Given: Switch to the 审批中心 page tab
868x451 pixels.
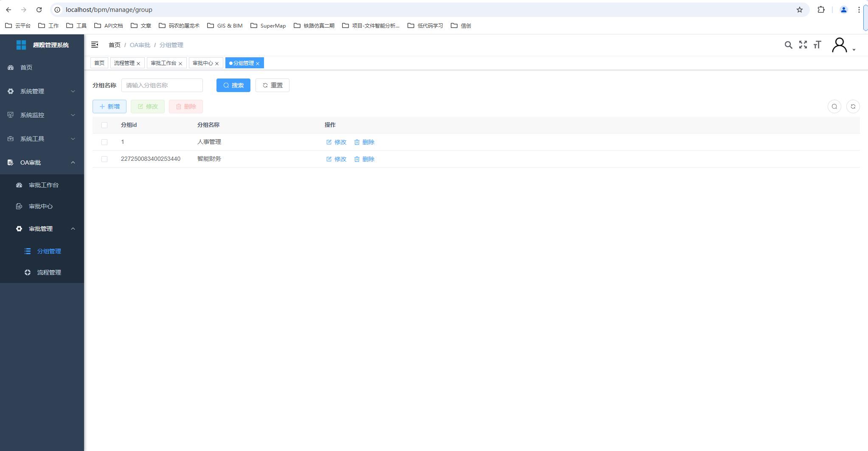Looking at the screenshot, I should (x=203, y=63).
